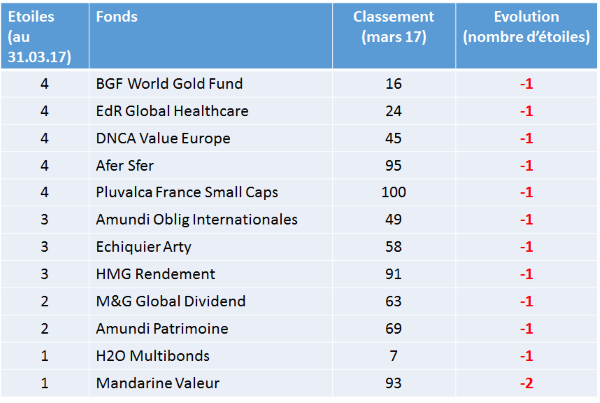
Task: Select ranking value 100
Action: 394,192
